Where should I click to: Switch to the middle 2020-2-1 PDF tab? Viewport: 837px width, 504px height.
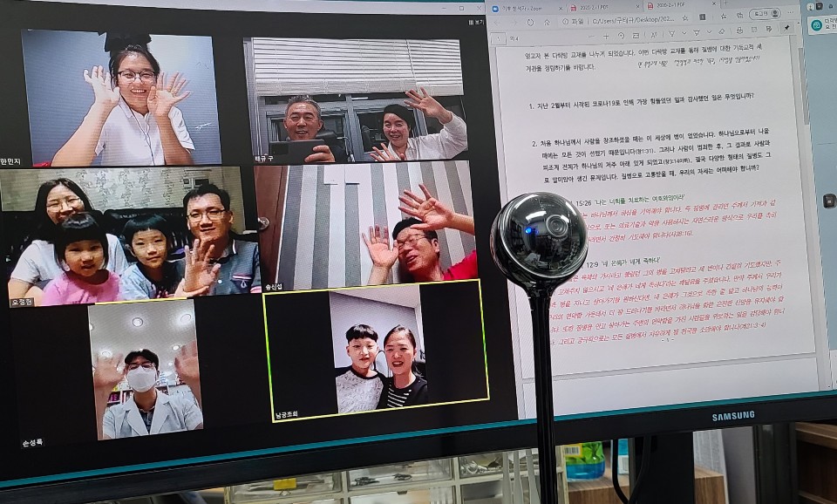click(x=603, y=8)
